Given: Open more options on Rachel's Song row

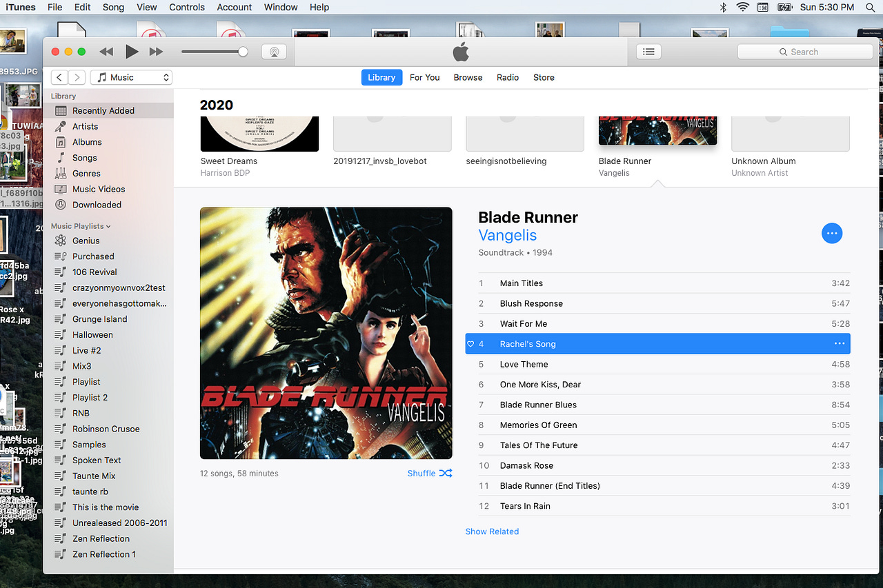Looking at the screenshot, I should click(x=840, y=344).
